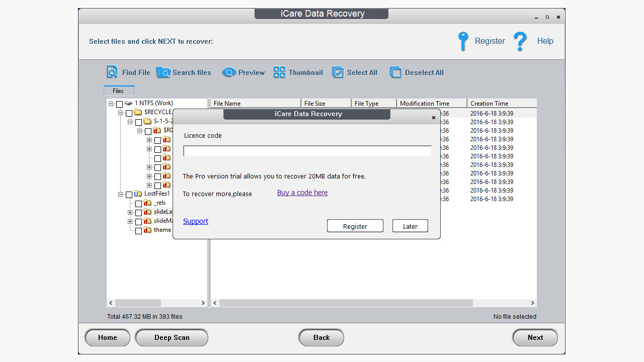Click the Later button
This screenshot has width=644, height=362.
410,226
